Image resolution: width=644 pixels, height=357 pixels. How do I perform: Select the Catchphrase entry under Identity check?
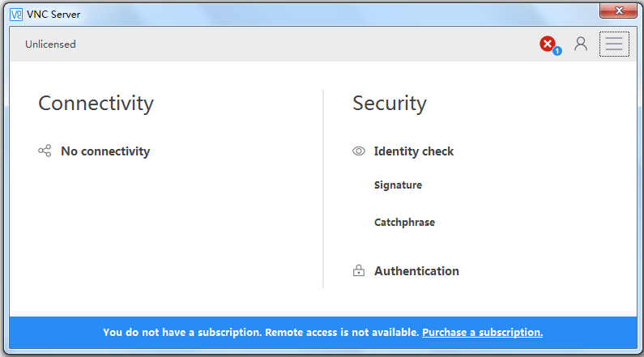click(404, 223)
